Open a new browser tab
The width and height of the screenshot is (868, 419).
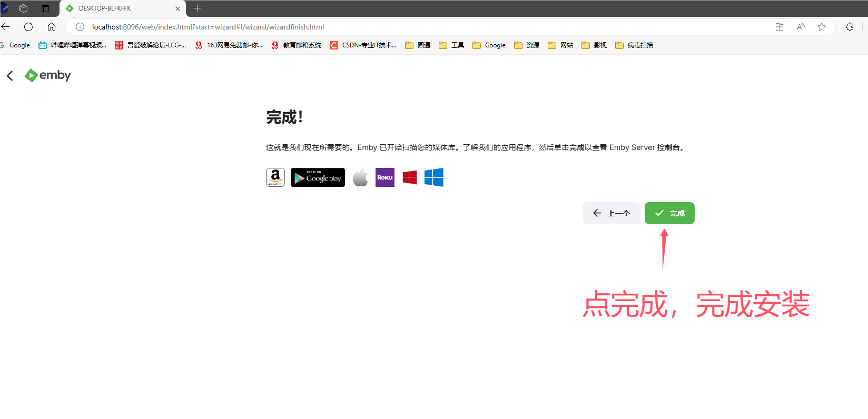pos(198,8)
